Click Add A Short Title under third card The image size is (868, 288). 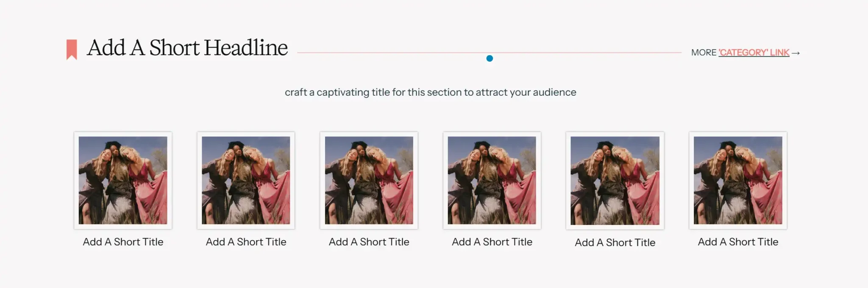pyautogui.click(x=369, y=242)
